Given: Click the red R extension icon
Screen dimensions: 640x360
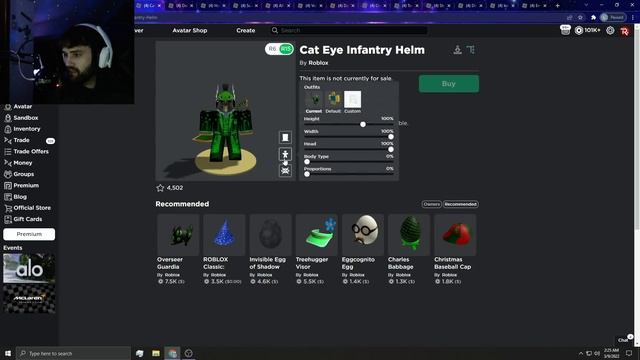Looking at the screenshot, I should click(624, 31).
